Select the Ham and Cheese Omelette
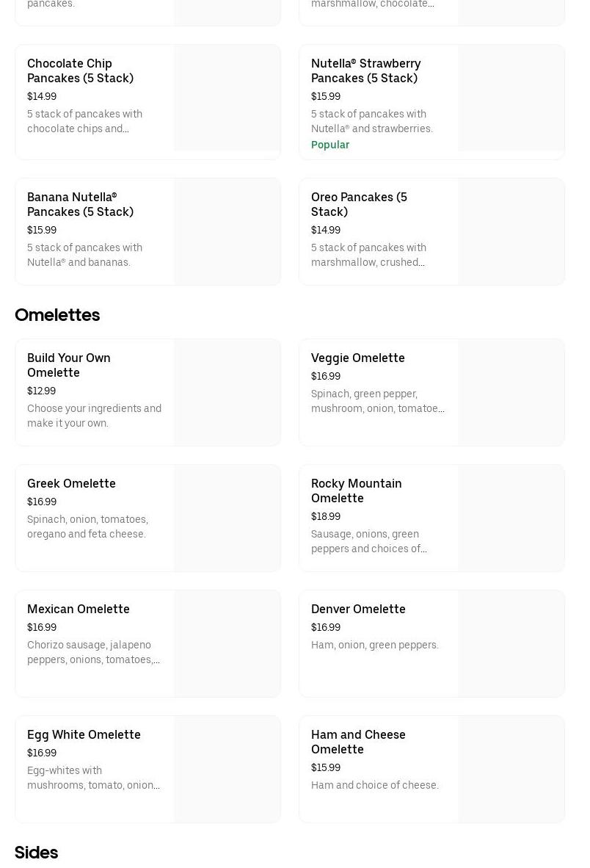 pos(358,742)
